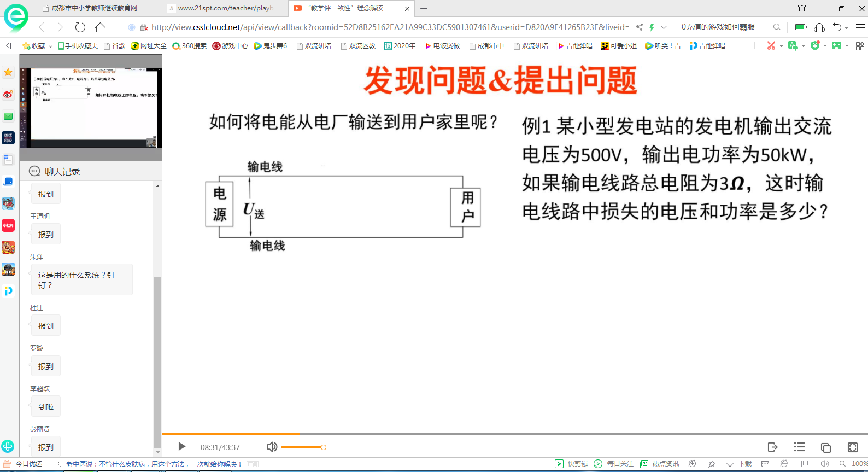Screen dimensions: 868x472
Task: Click the swap window layout icon
Action: click(x=825, y=447)
